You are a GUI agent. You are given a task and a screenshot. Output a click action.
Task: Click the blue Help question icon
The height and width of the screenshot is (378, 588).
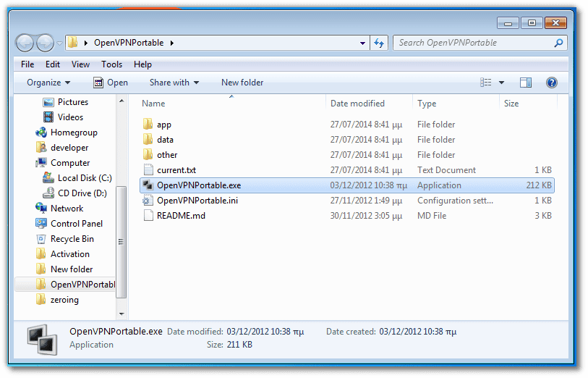click(x=552, y=83)
